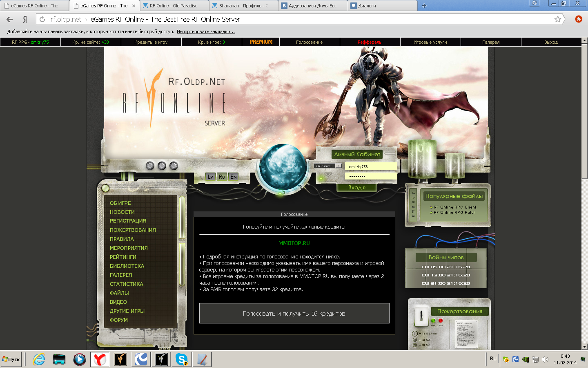Image resolution: width=588 pixels, height=368 pixels.
Task: Click the green tray icon with badge 5
Action: point(506,359)
